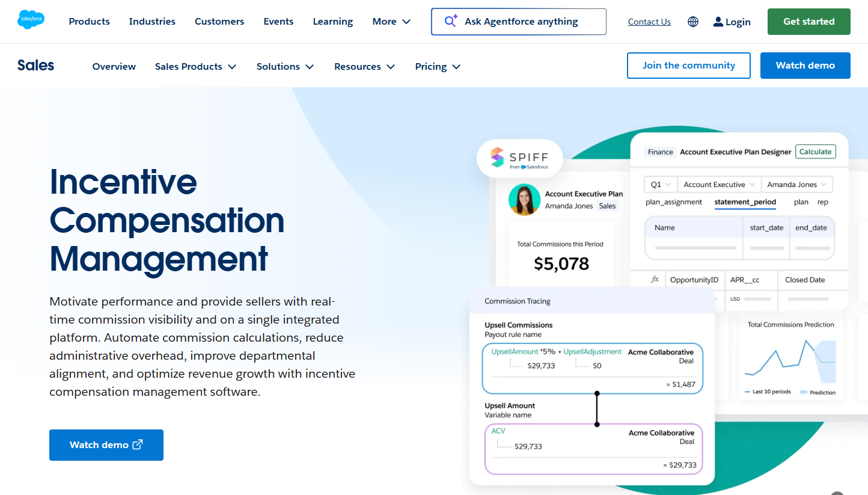Click the $5,078 total commissions value
Viewport: 868px width, 495px height.
pos(561,264)
